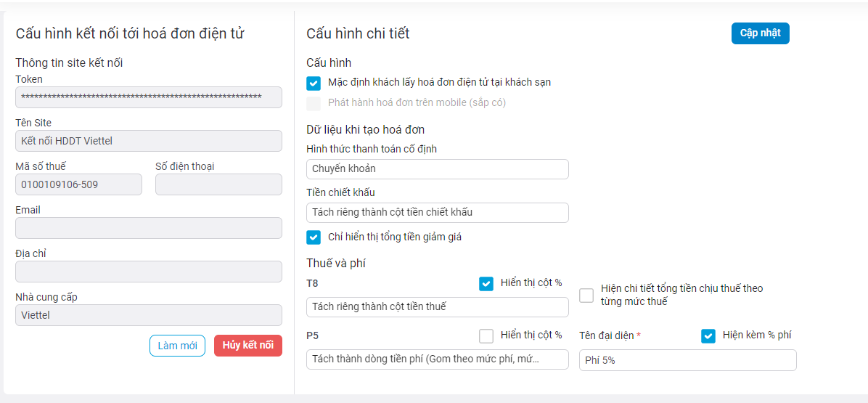Click the Token field
The image size is (868, 403).
(148, 97)
